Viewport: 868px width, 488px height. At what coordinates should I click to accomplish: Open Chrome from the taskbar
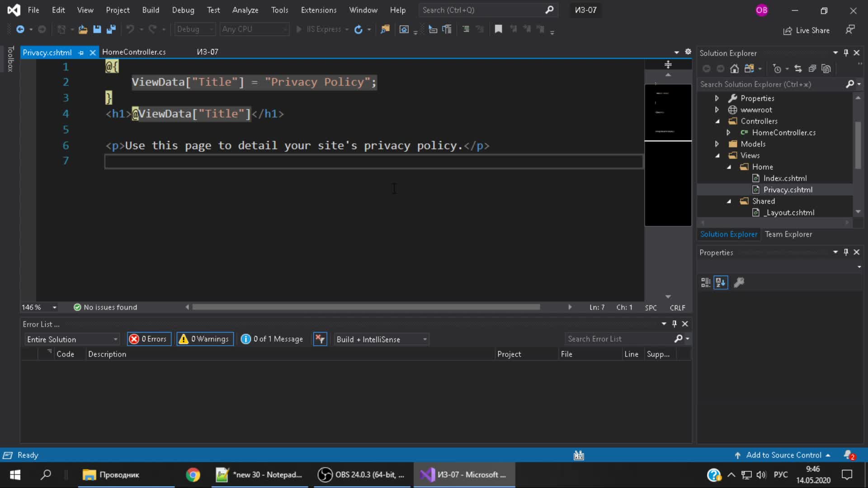tap(193, 475)
